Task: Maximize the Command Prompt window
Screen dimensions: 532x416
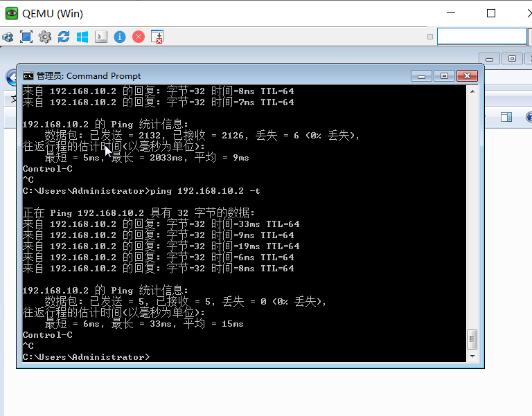Action: tap(444, 75)
